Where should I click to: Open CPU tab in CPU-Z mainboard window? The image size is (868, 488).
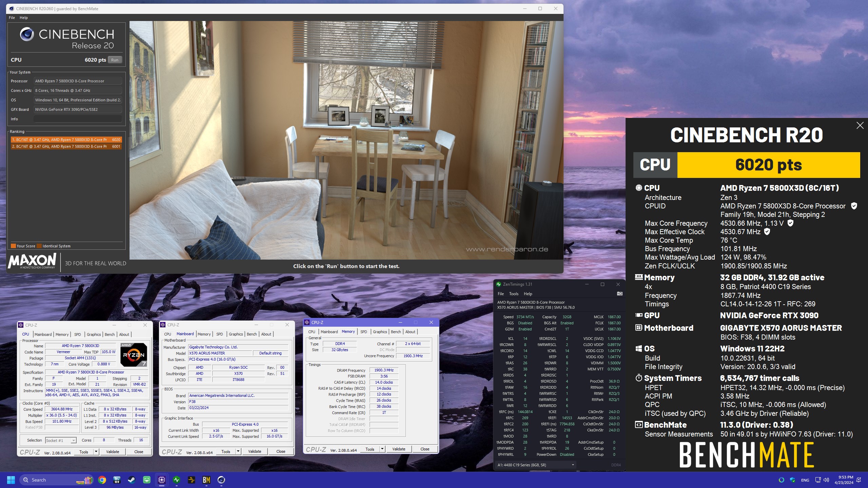(x=167, y=334)
